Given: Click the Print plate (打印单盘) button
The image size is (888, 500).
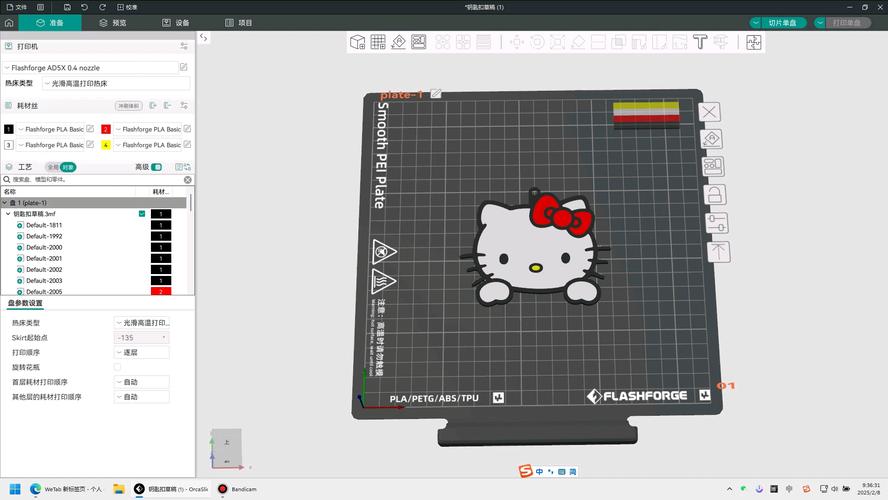Looking at the screenshot, I should point(847,23).
